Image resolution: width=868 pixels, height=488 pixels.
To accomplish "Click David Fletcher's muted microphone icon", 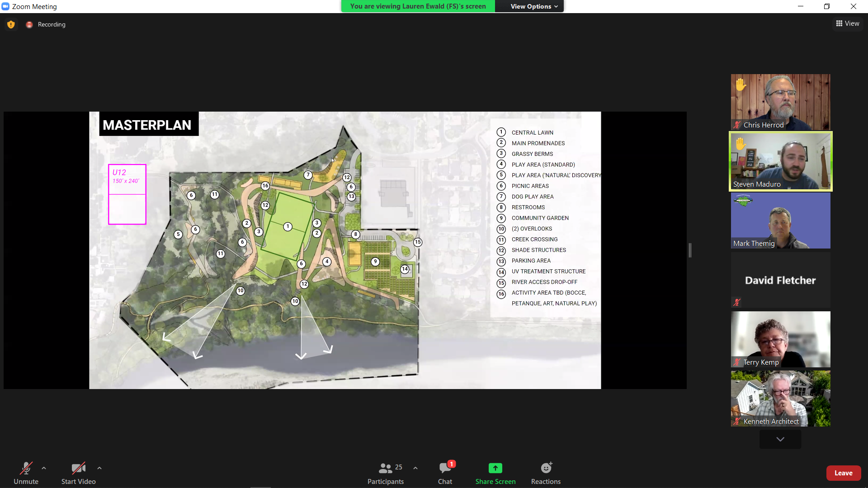I will pos(737,302).
